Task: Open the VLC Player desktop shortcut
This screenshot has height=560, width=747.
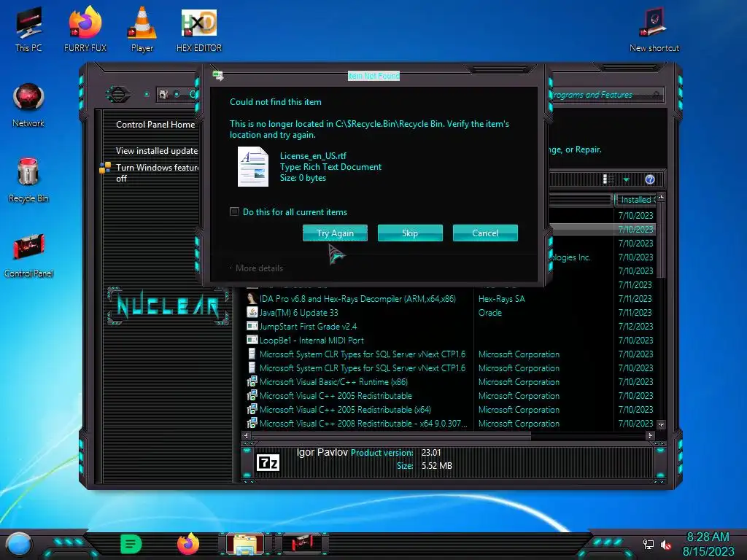Action: pos(142,28)
